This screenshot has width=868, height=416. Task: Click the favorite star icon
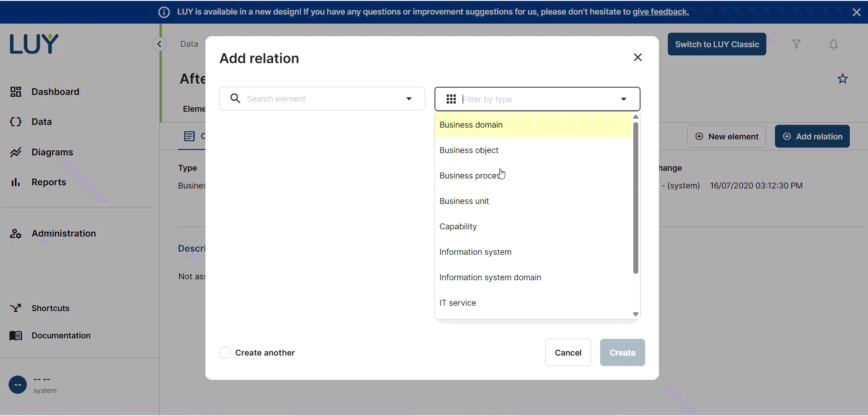pyautogui.click(x=843, y=79)
